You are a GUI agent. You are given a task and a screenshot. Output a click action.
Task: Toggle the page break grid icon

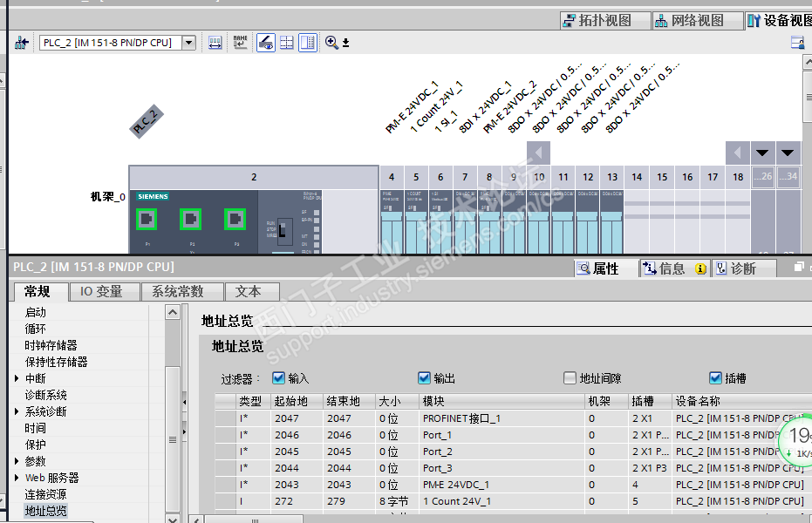point(287,43)
